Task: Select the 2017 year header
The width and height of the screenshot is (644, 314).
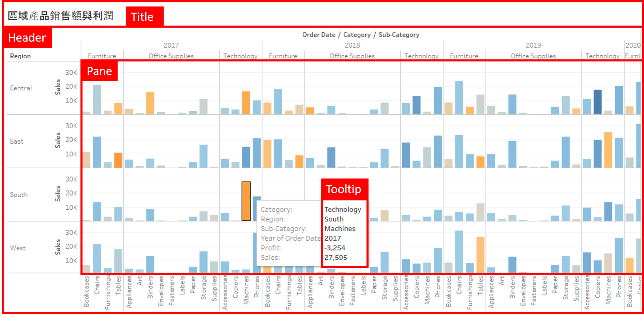Action: tap(171, 45)
